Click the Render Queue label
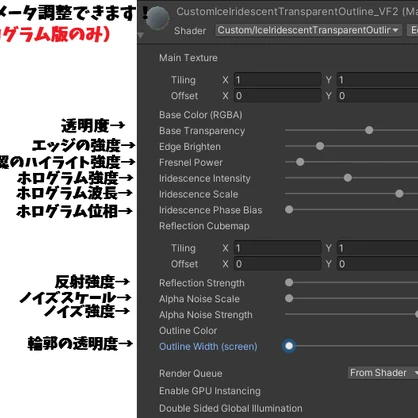The width and height of the screenshot is (418, 418). 191,373
